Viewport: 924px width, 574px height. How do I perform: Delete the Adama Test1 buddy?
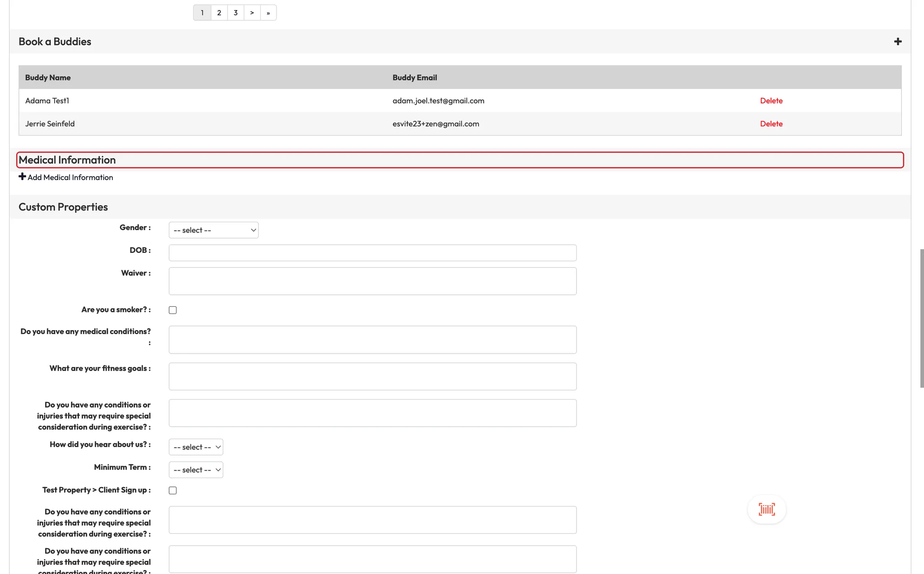[771, 101]
